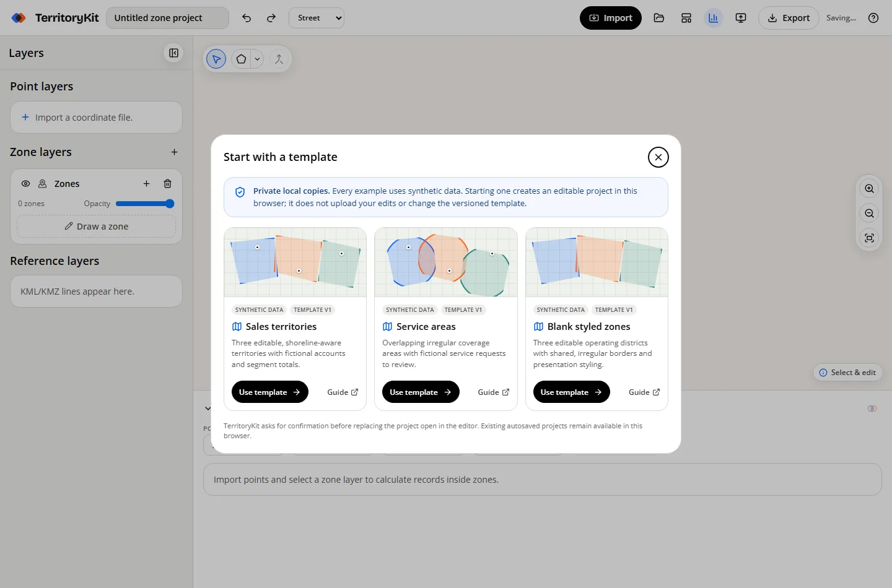892x588 pixels.
Task: Use the Blank styled zones template
Action: [x=572, y=392]
